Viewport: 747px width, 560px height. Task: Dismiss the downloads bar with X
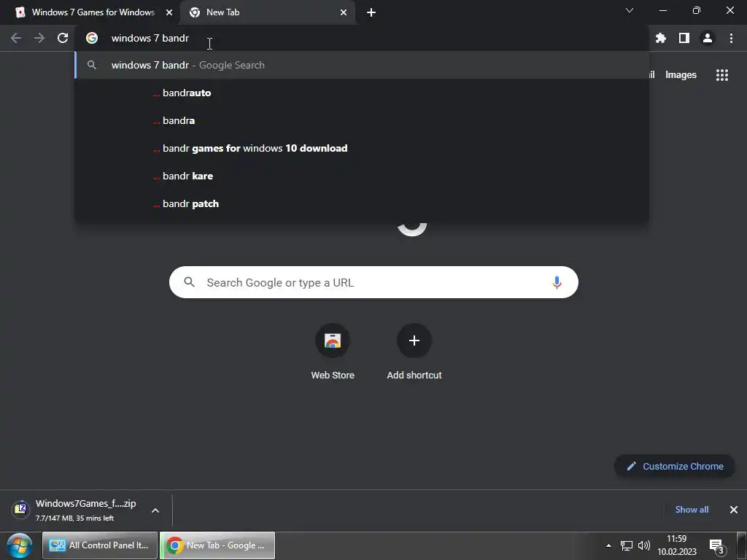pyautogui.click(x=734, y=510)
